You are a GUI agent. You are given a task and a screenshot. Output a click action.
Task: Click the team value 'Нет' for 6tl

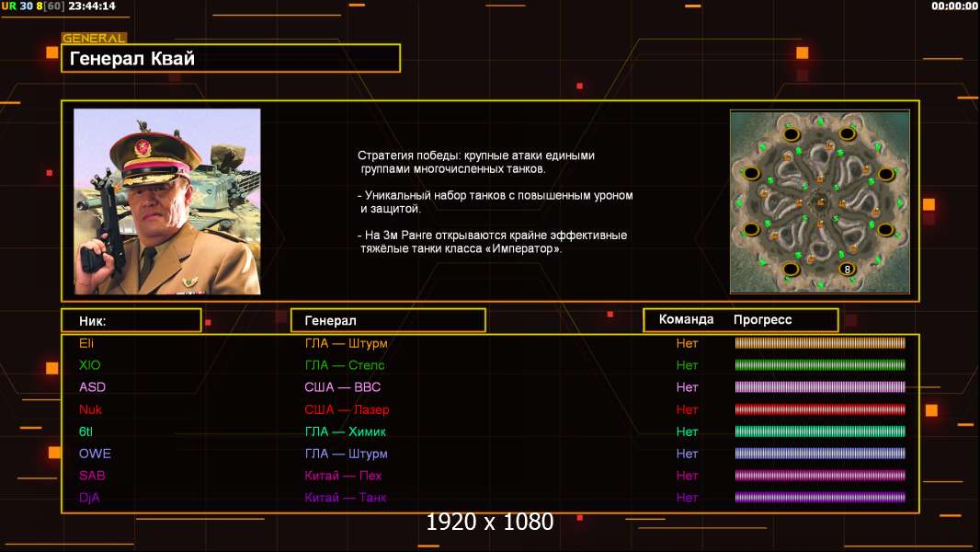687,431
